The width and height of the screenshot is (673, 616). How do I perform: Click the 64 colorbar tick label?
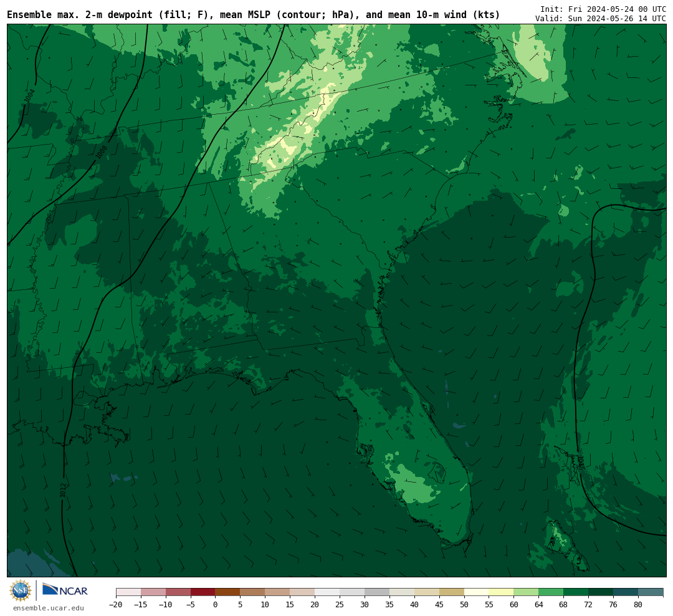(538, 604)
